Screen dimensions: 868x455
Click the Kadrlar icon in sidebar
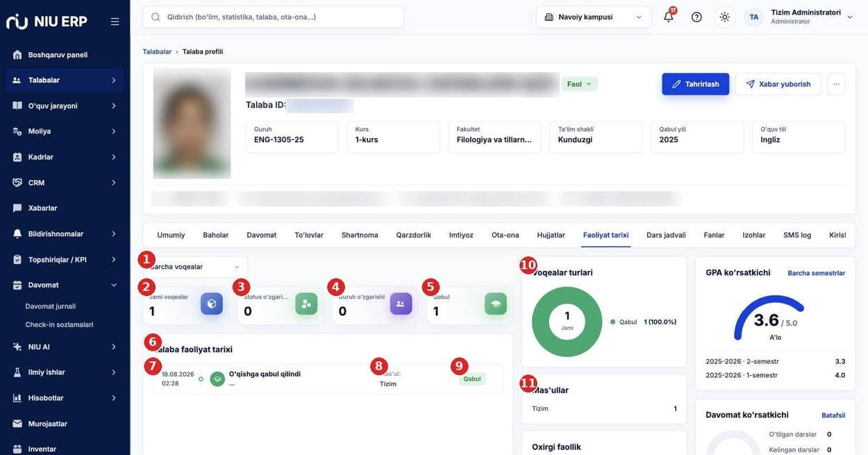click(17, 157)
